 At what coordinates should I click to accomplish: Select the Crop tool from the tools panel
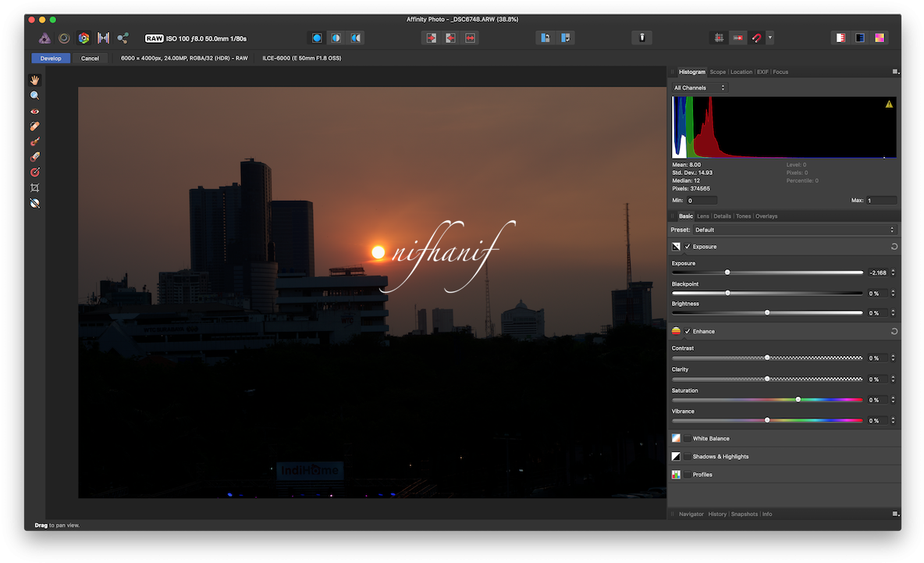pos(34,187)
